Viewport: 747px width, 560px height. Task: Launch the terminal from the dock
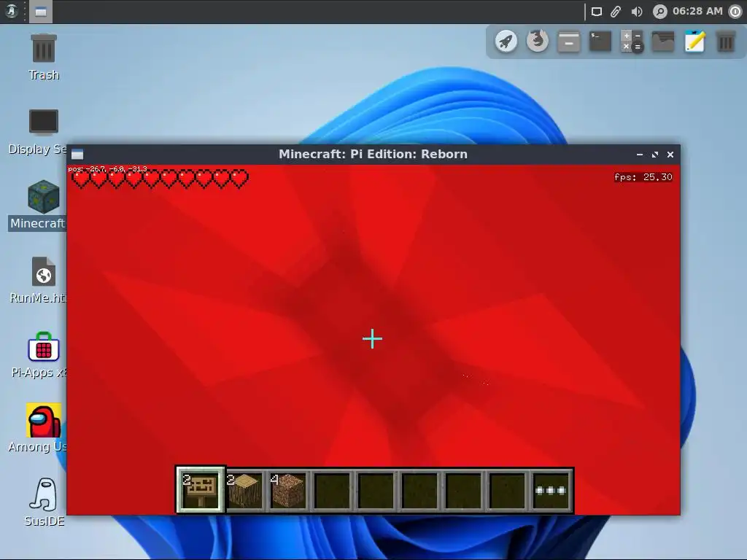click(600, 42)
